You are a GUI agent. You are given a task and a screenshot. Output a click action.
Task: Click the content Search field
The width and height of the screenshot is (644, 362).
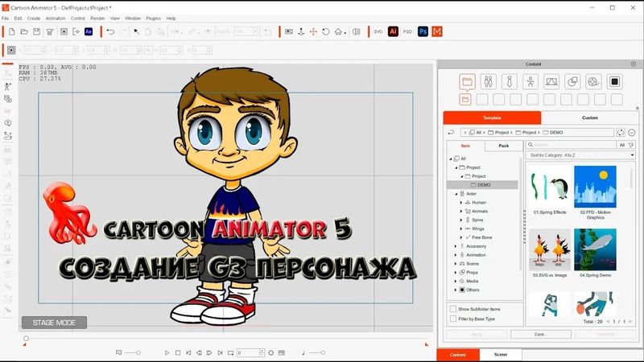pyautogui.click(x=572, y=145)
